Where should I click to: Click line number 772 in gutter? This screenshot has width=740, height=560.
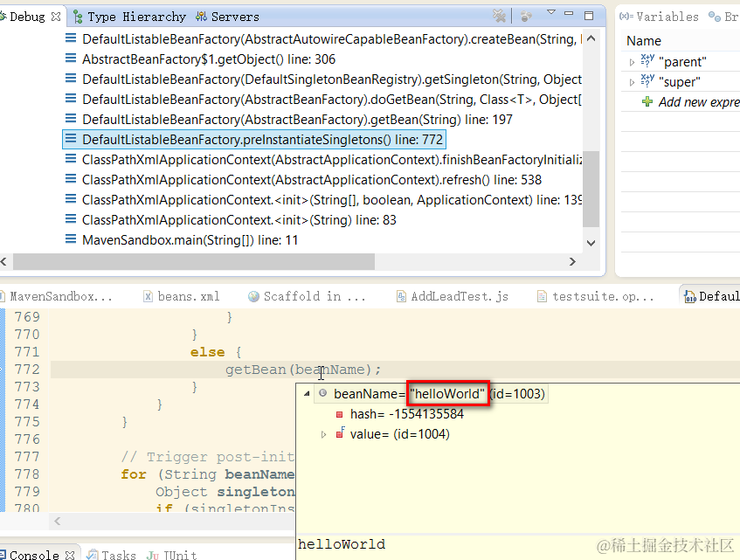click(27, 370)
